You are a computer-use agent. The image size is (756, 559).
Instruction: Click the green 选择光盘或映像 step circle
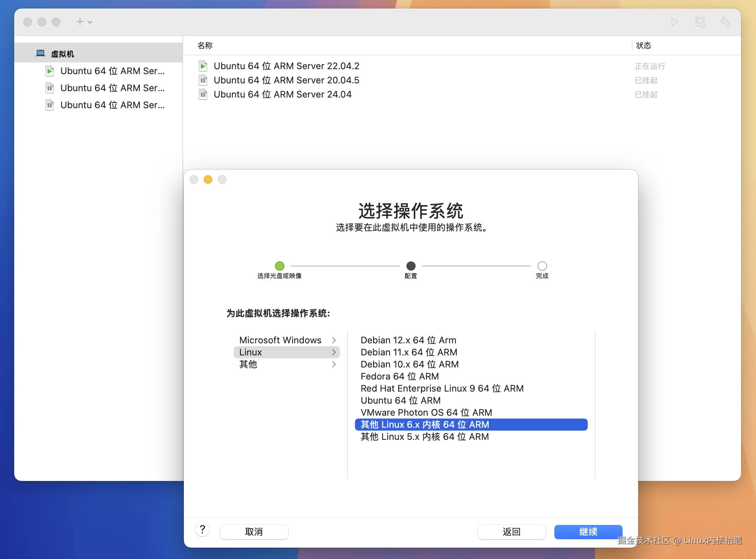(x=280, y=266)
